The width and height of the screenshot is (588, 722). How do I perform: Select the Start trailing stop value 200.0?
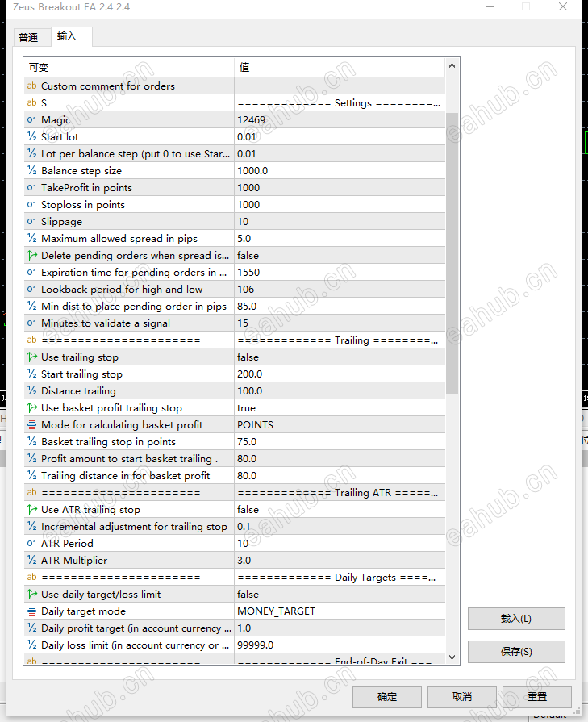pyautogui.click(x=249, y=374)
